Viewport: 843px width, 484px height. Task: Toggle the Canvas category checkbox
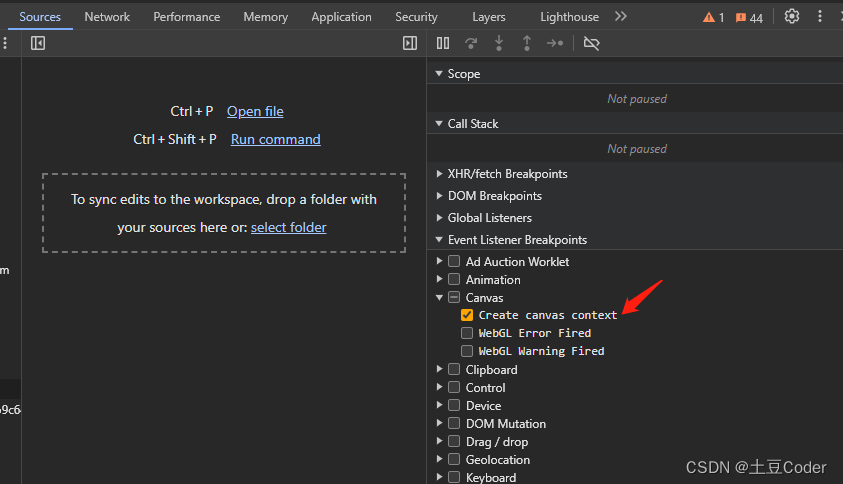tap(454, 297)
